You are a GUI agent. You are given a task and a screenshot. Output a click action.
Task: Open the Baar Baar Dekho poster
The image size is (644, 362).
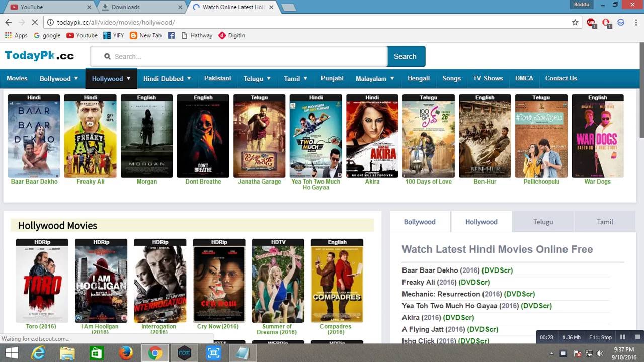click(x=34, y=136)
